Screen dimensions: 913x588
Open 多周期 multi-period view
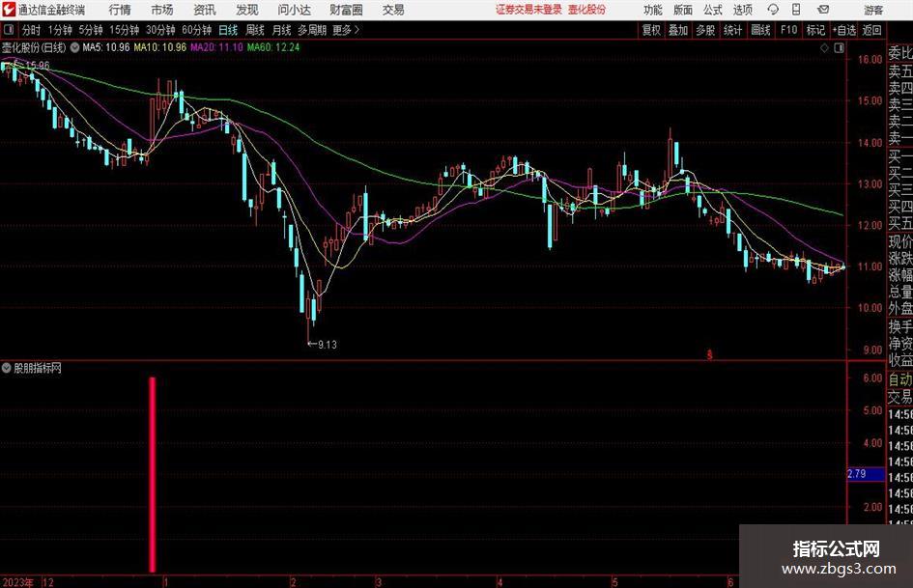pyautogui.click(x=312, y=30)
